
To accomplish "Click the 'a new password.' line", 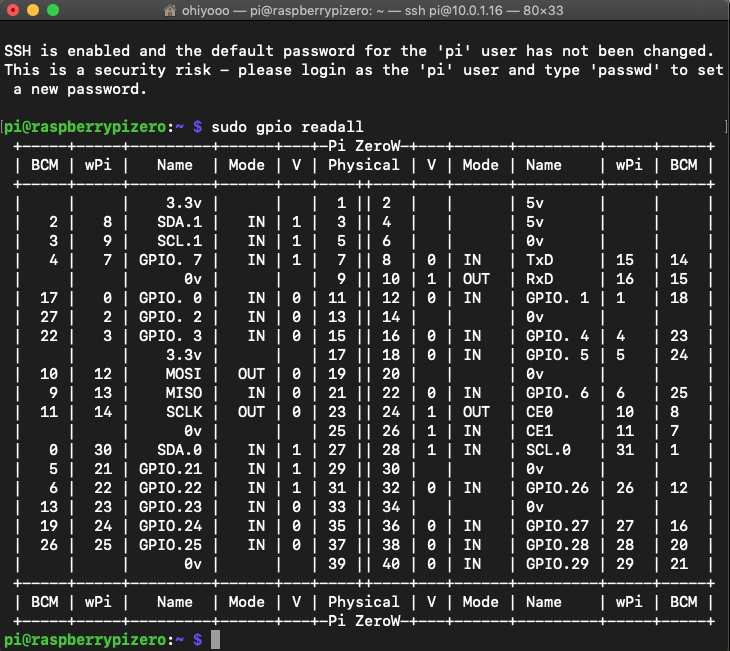I will [80, 89].
